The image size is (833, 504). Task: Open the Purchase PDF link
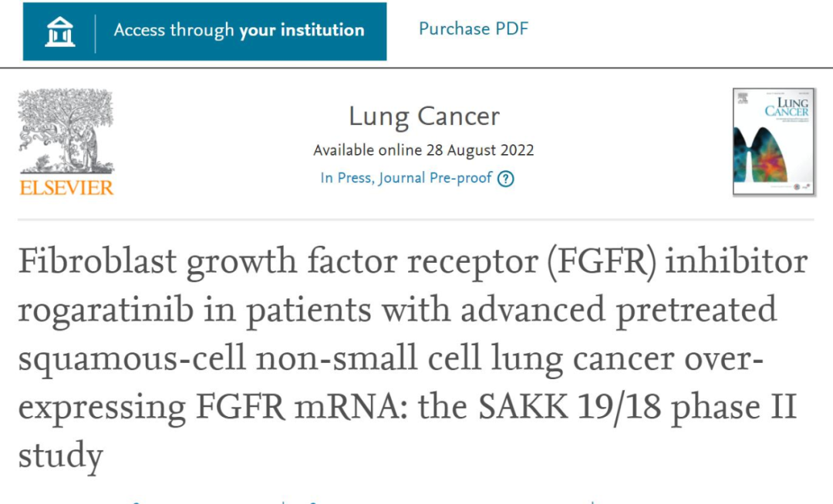474,29
